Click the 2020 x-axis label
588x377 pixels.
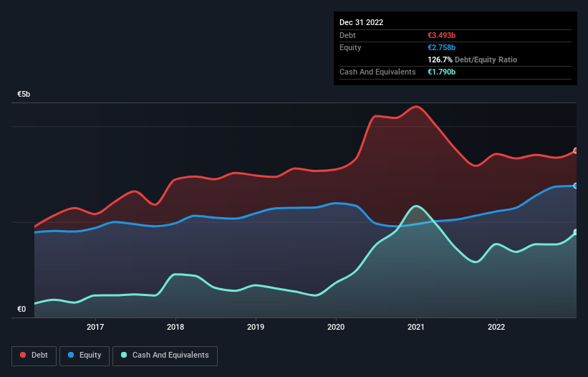336,327
